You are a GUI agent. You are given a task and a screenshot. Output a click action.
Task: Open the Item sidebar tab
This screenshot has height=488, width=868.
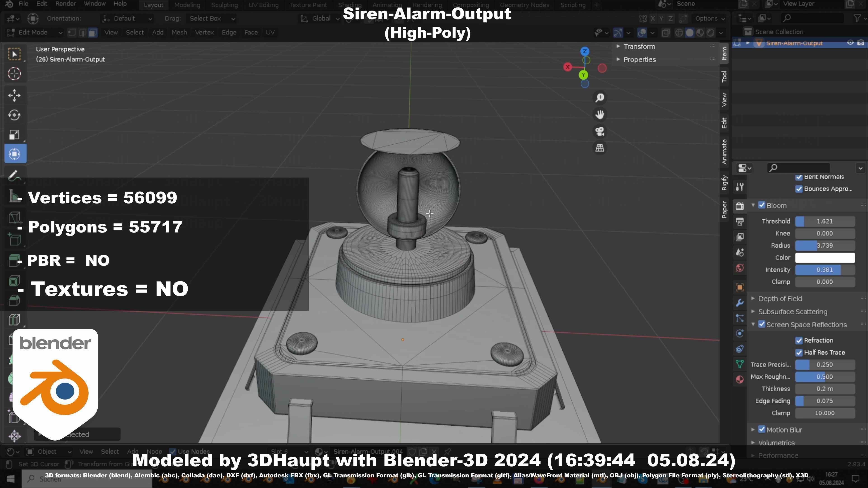click(x=724, y=53)
